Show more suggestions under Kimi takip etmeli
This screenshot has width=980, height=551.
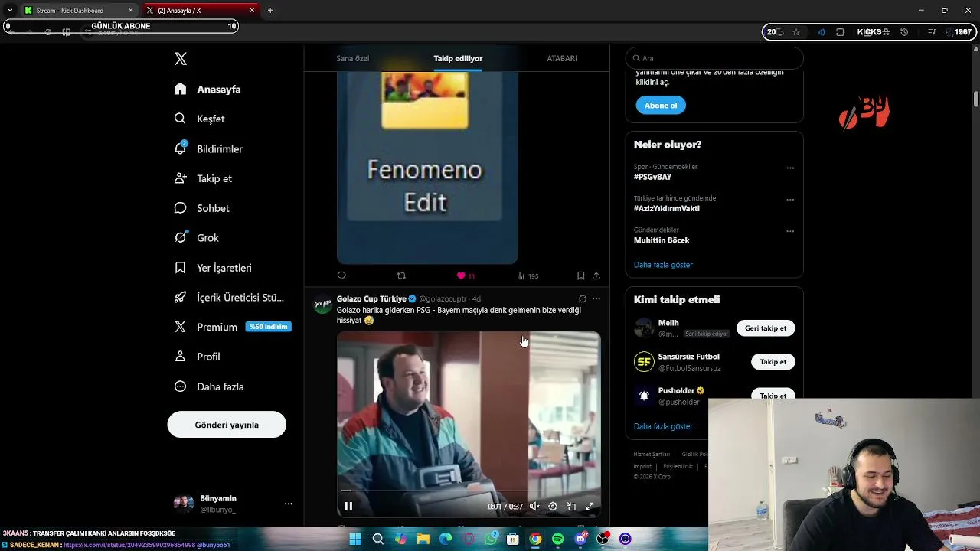[x=663, y=426]
